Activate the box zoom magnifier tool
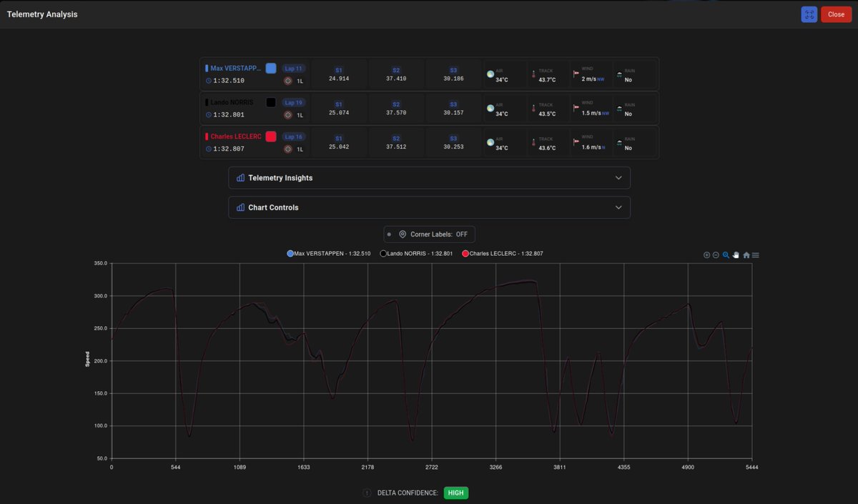The height and width of the screenshot is (504, 858). coord(725,255)
